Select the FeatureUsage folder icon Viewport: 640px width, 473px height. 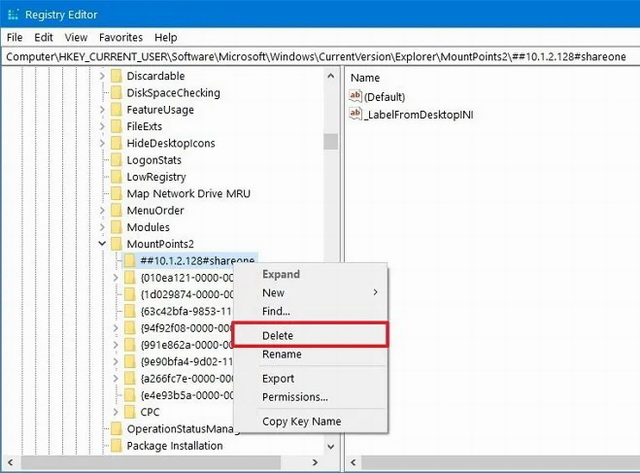point(116,110)
